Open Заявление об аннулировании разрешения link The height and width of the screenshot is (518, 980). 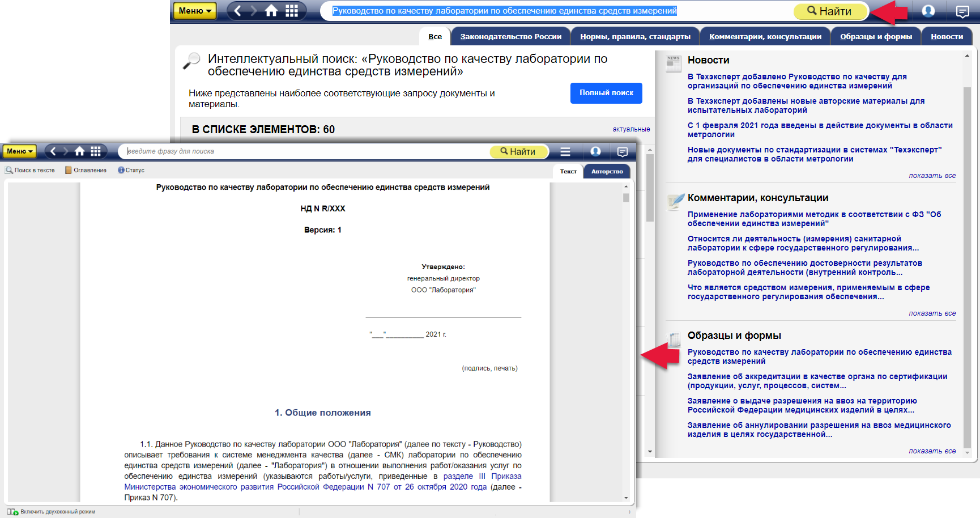click(x=819, y=430)
